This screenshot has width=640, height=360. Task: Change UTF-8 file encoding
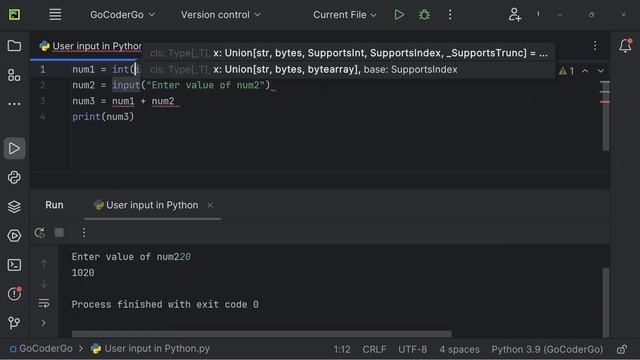pyautogui.click(x=413, y=349)
